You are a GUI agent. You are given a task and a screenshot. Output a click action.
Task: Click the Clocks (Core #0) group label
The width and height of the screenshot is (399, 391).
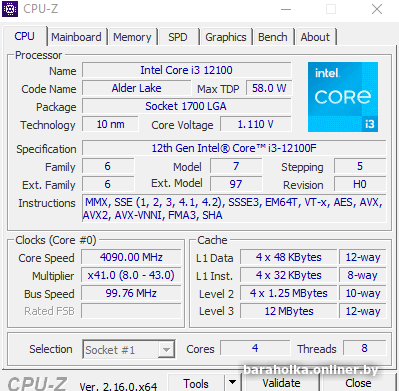56,240
